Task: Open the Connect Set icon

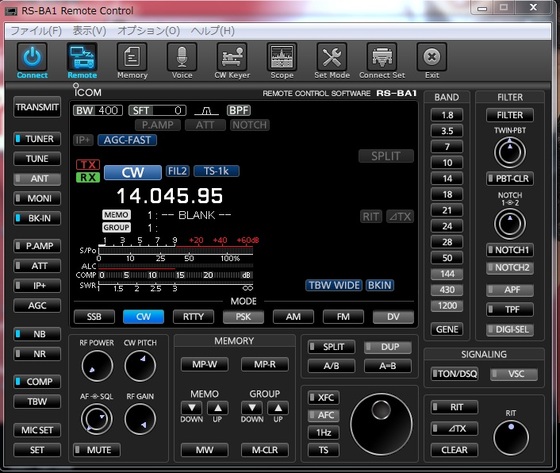Action: click(x=382, y=57)
